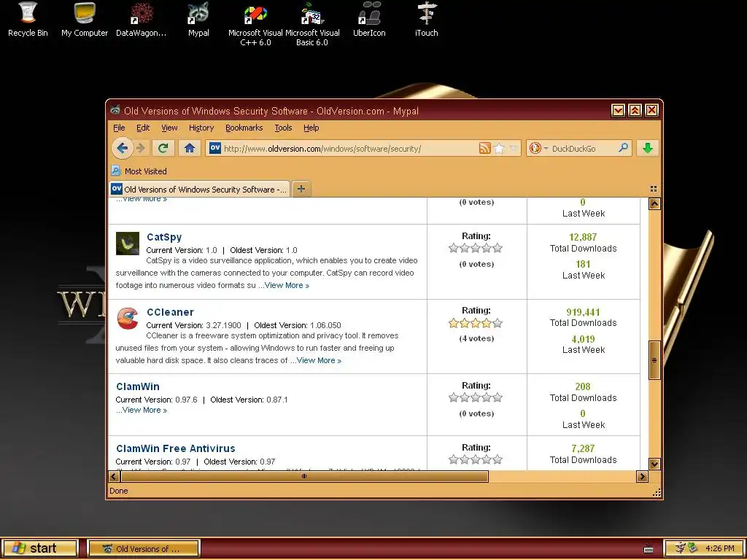Run search with the magnifier icon

(623, 148)
